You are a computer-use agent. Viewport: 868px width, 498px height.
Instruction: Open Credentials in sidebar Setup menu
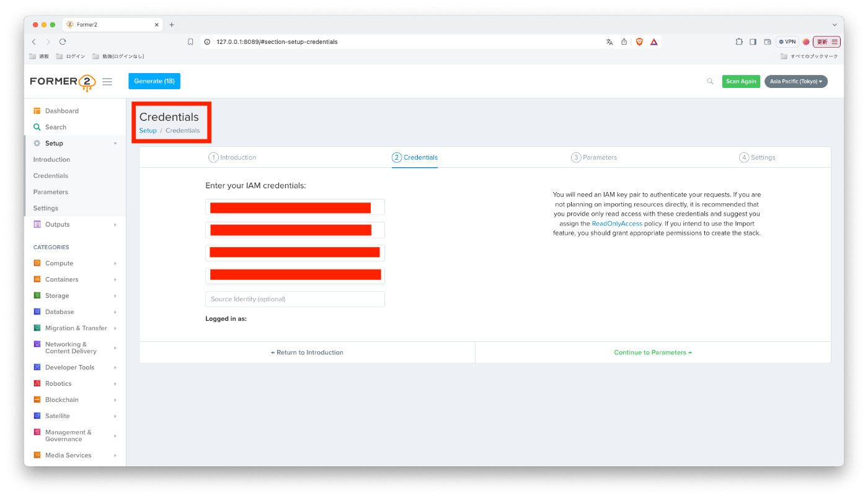click(x=51, y=175)
